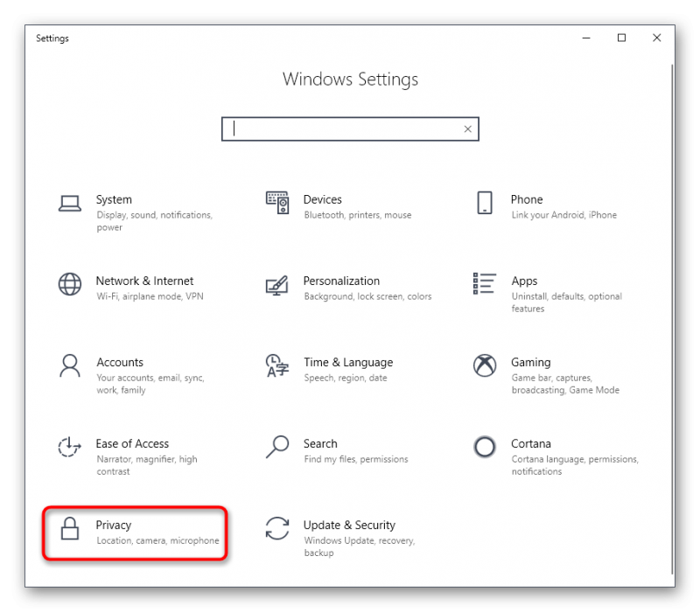Open Cortana settings title

tap(531, 444)
